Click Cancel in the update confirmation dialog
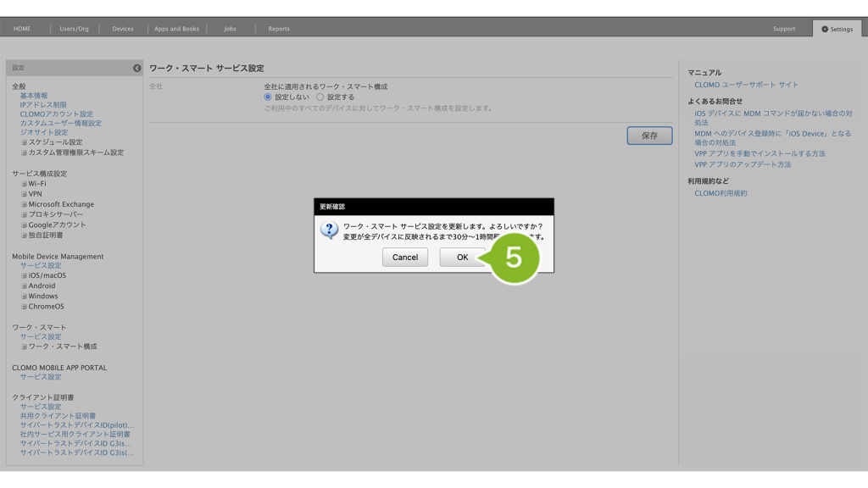The width and height of the screenshot is (868, 488). coord(404,258)
